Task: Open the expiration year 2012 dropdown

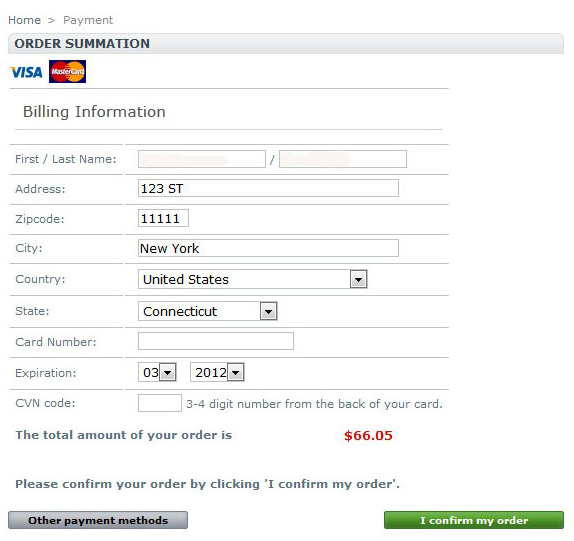Action: tap(217, 372)
